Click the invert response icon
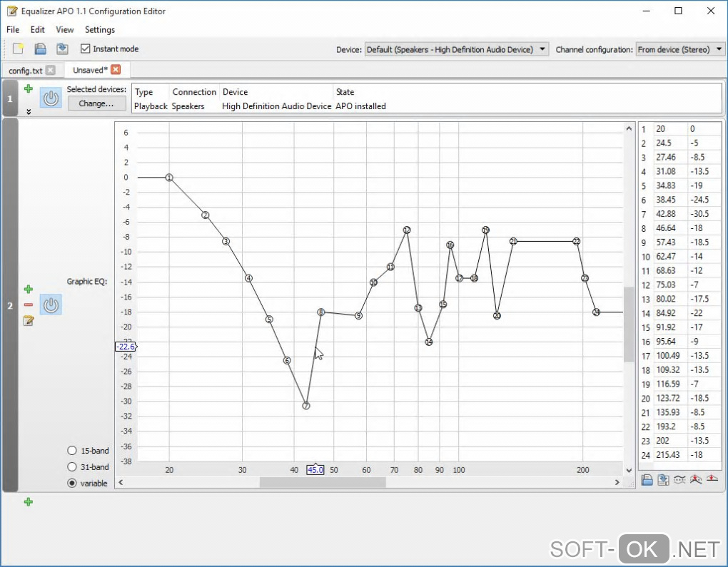This screenshot has height=567, width=728. [679, 480]
